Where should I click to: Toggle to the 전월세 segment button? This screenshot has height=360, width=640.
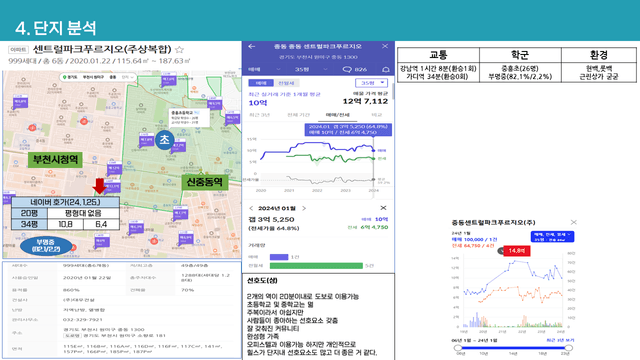[286, 83]
